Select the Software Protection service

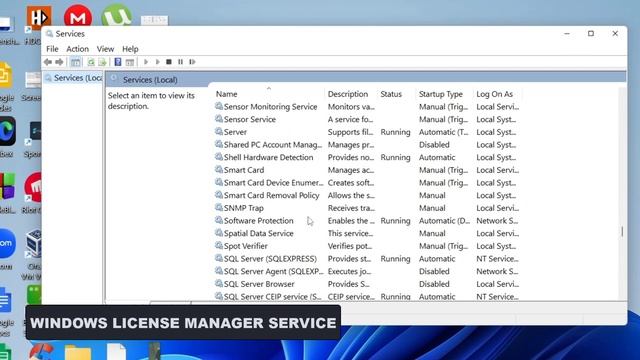tap(258, 220)
